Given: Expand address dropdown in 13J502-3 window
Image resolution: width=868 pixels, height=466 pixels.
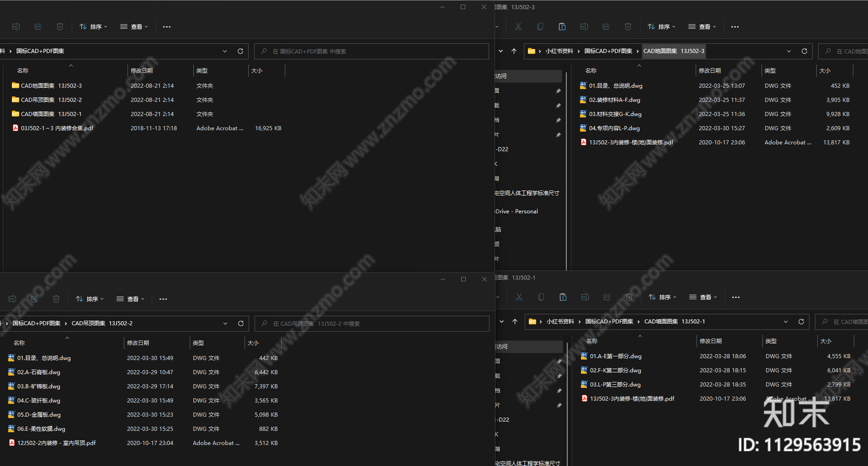Looking at the screenshot, I should coord(789,51).
